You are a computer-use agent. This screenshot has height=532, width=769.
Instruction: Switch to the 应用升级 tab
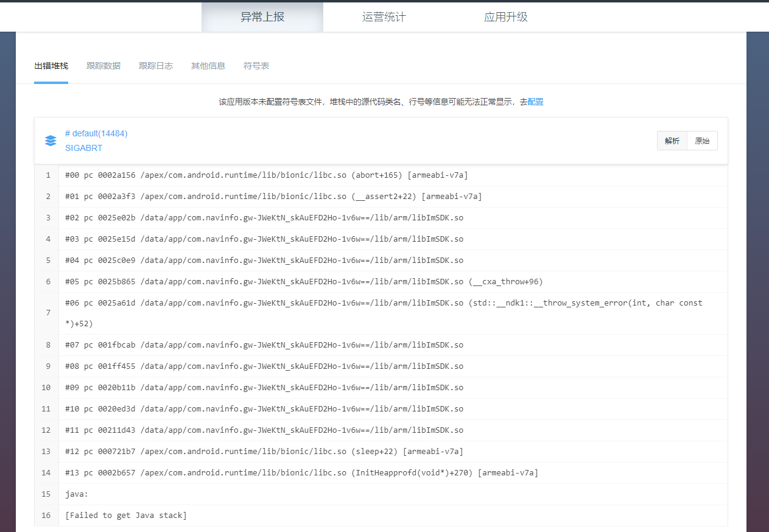505,16
